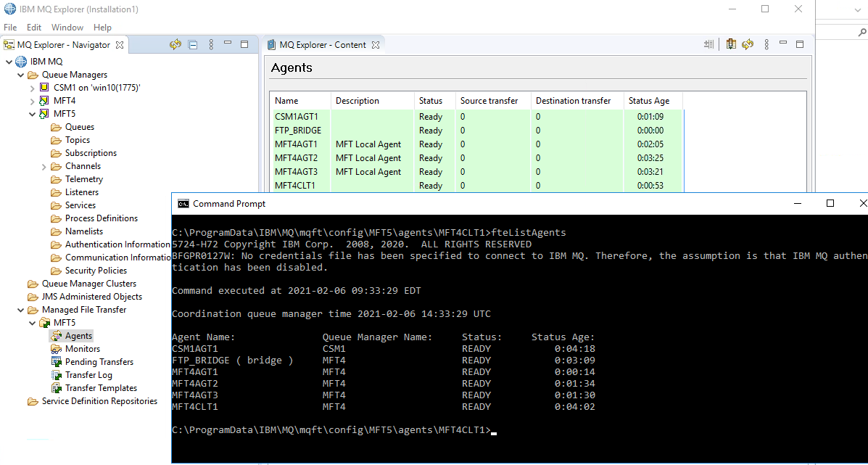Screen dimensions: 868x465
Task: Minimize the Content panel
Action: click(x=782, y=43)
